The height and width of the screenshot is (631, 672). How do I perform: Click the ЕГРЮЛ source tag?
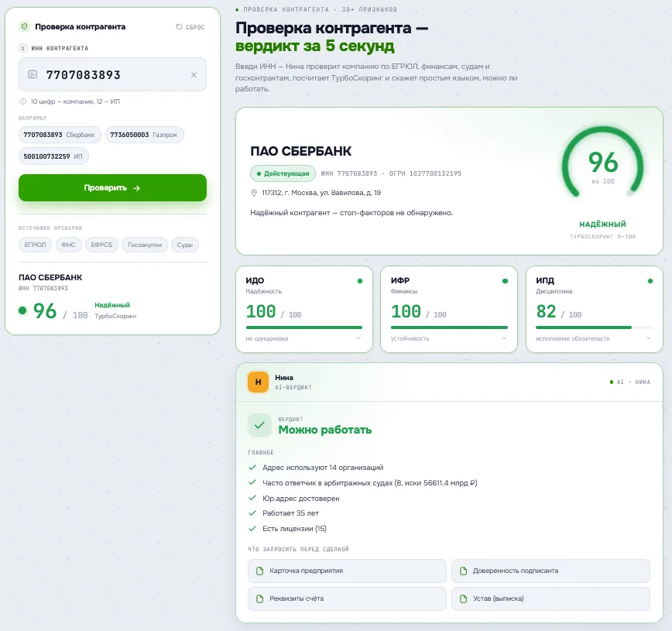(35, 245)
